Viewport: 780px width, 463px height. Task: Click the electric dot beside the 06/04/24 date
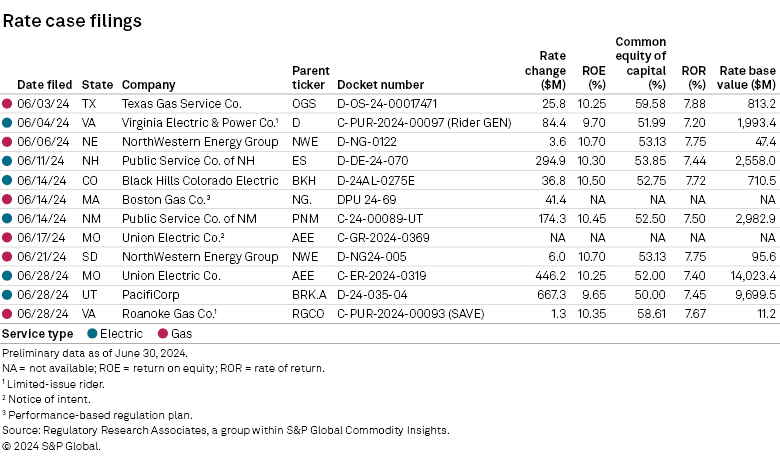[7, 122]
